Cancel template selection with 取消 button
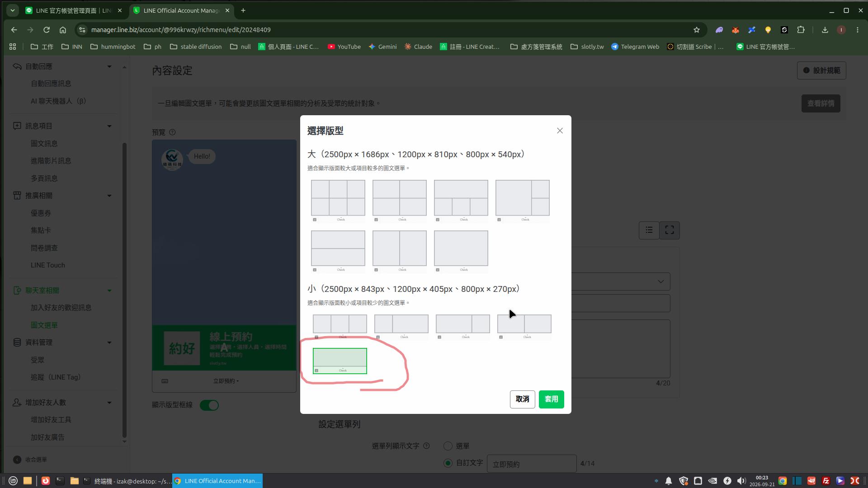 click(x=522, y=399)
